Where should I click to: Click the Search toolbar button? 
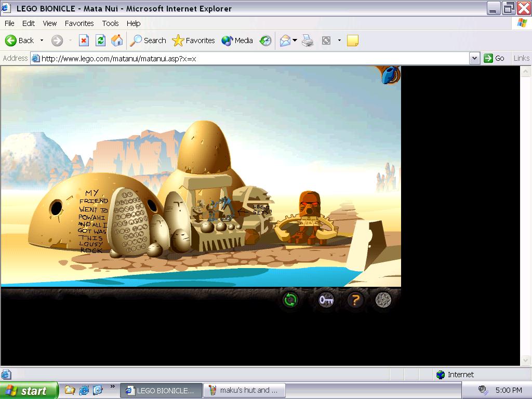(x=148, y=41)
